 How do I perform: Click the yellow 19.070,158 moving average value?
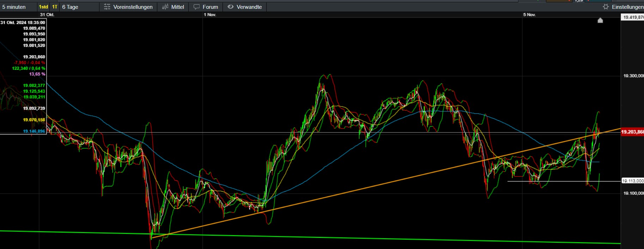click(34, 120)
